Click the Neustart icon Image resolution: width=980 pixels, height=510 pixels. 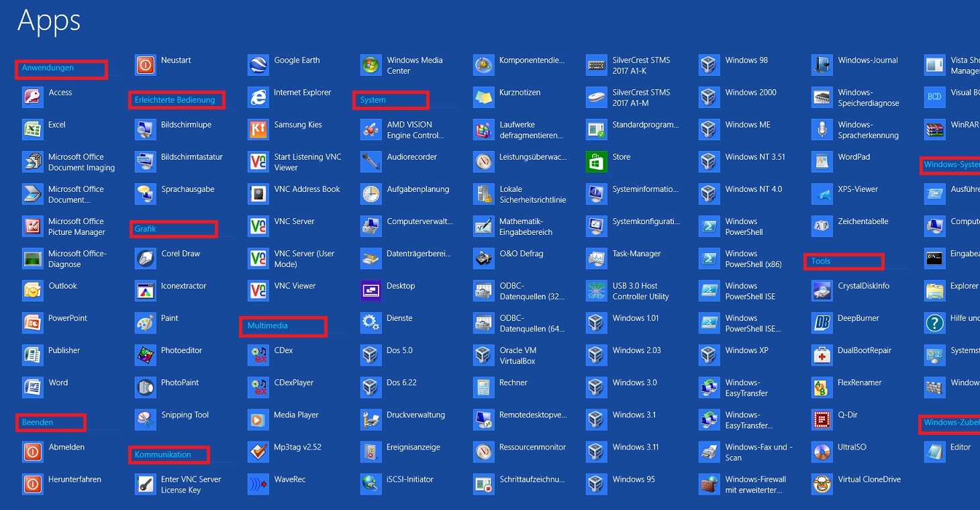pos(145,65)
